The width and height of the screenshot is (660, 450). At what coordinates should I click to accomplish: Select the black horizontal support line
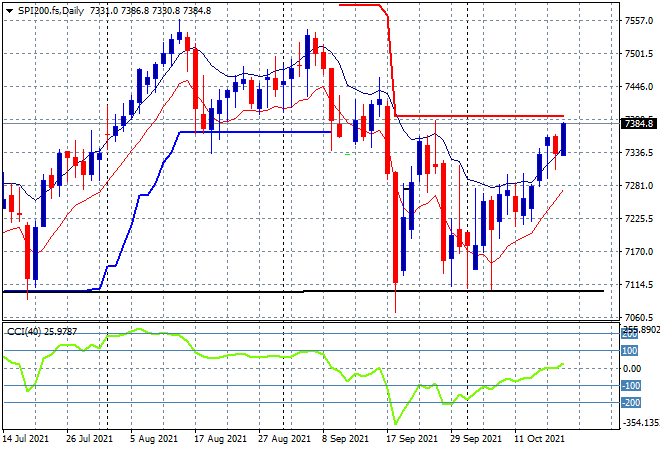[303, 291]
